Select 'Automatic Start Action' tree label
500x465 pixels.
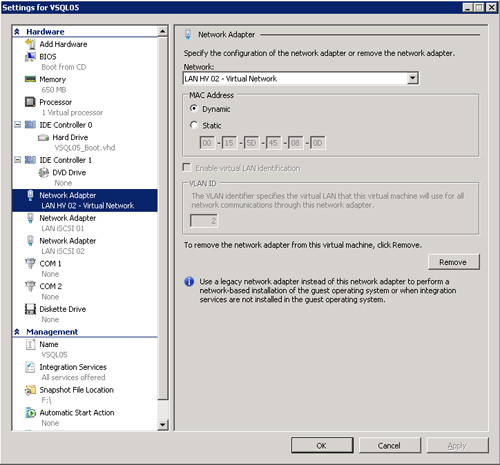tap(77, 413)
